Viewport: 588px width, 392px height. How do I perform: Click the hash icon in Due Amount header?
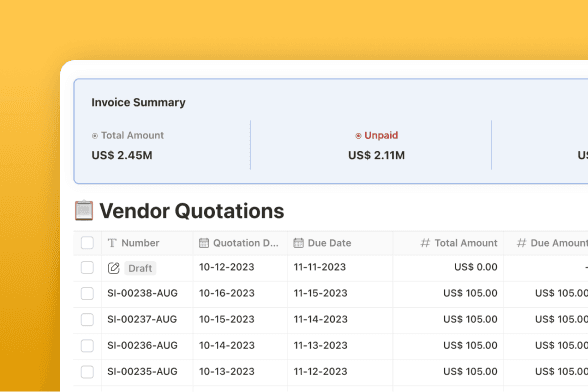(521, 243)
